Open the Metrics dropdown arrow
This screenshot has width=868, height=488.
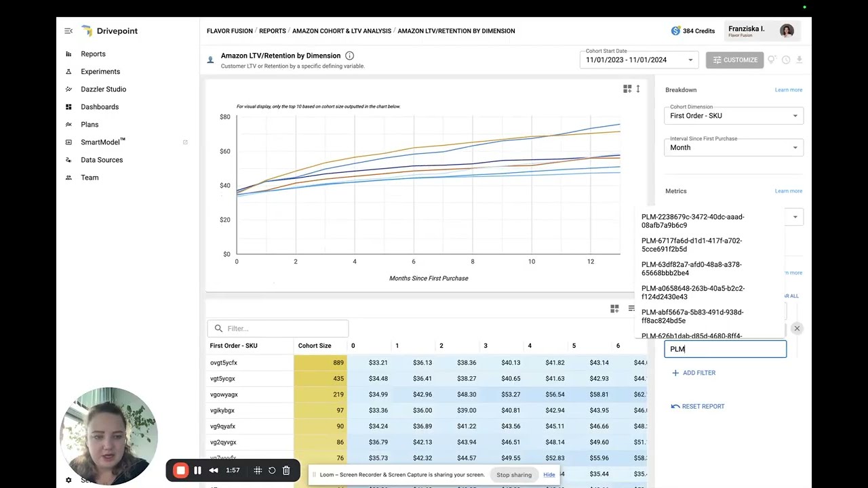tap(795, 218)
